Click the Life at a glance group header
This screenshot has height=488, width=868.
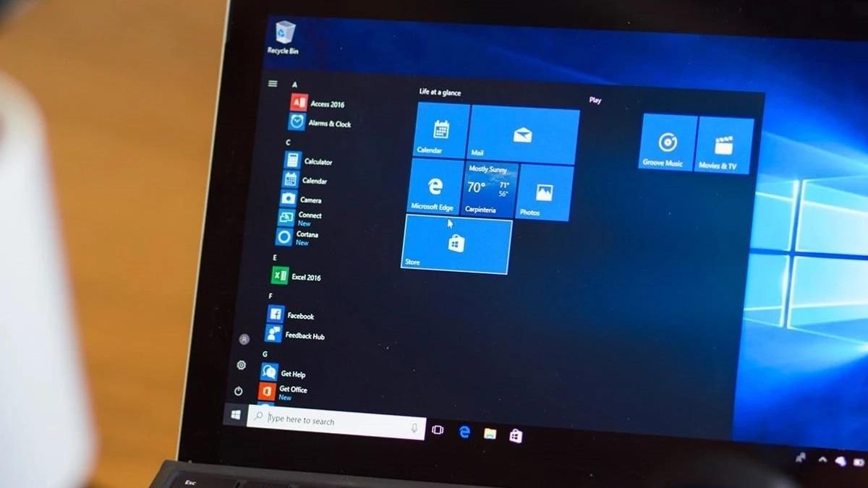point(440,93)
